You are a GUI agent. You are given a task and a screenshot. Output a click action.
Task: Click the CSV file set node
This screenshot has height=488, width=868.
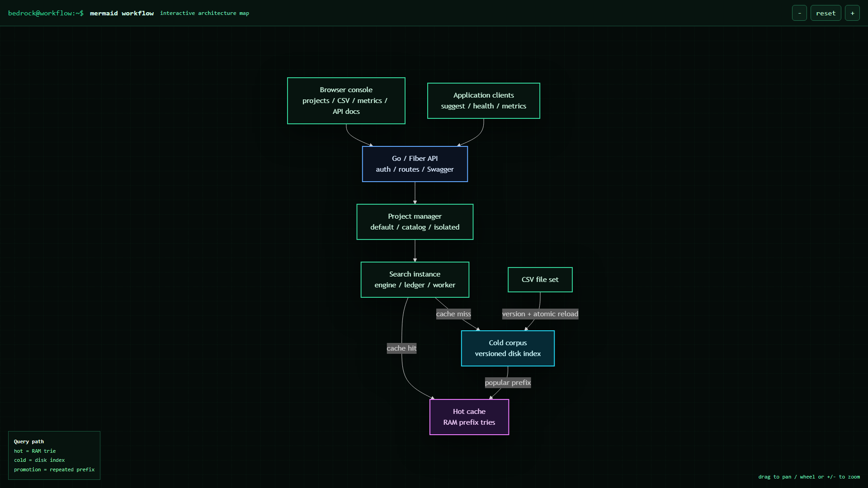tap(540, 280)
